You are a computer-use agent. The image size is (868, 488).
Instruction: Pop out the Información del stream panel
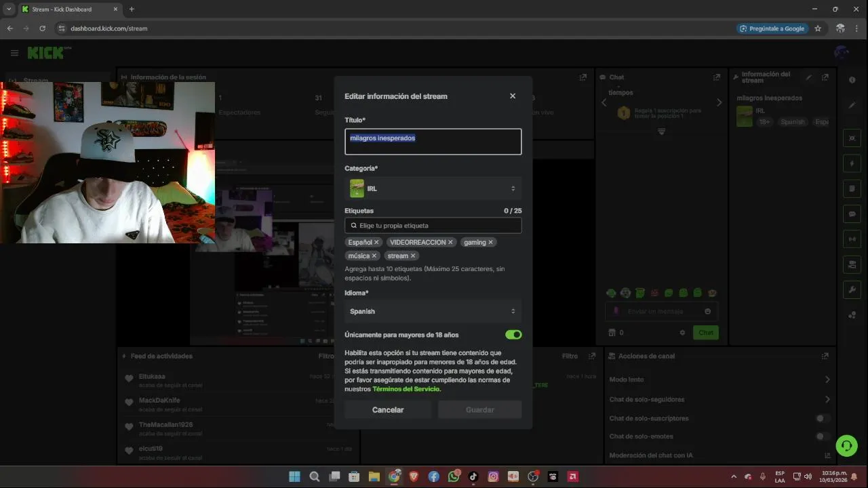(x=825, y=77)
